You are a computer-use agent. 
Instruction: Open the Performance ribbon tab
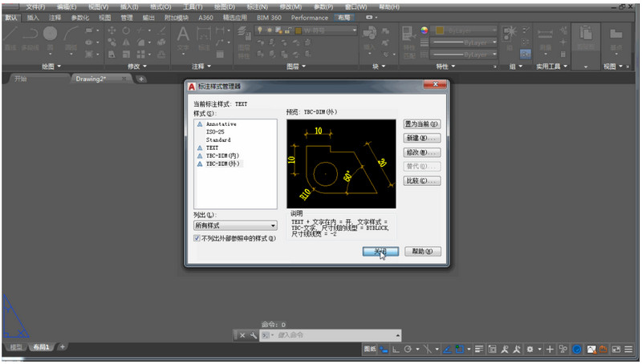[309, 17]
